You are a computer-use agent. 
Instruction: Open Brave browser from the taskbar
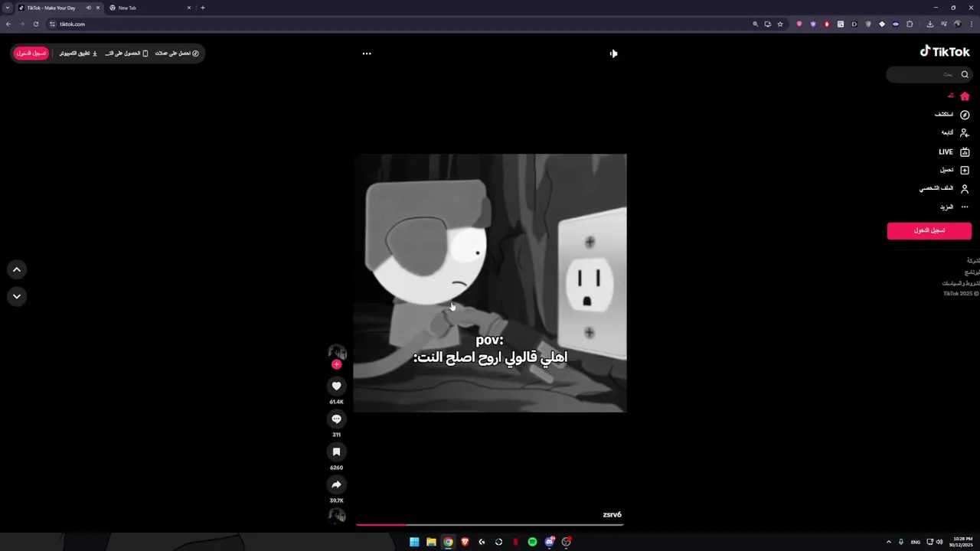click(465, 542)
